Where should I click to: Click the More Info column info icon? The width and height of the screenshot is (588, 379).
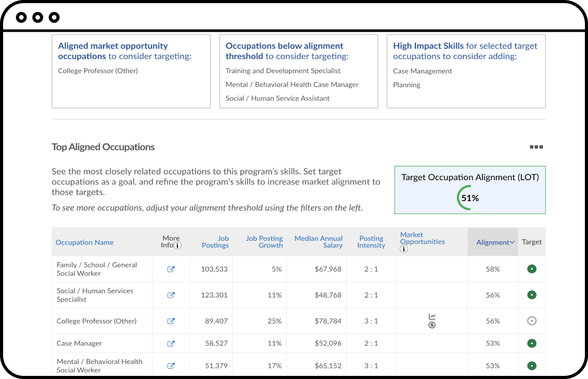click(x=177, y=246)
